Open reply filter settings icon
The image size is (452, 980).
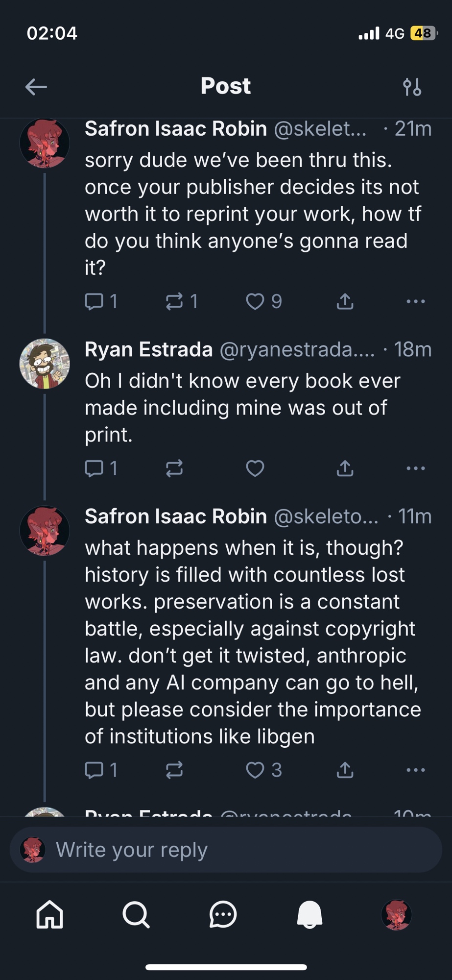412,87
